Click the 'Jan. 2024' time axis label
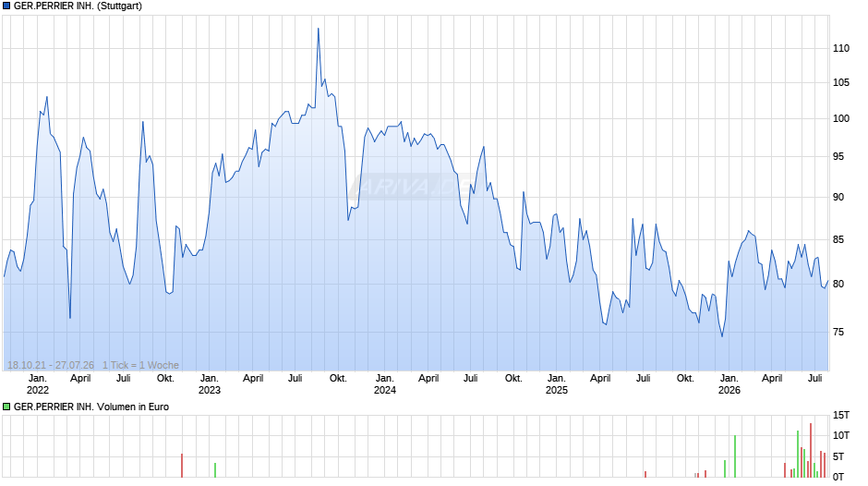Image resolution: width=868 pixels, height=486 pixels. tap(385, 384)
